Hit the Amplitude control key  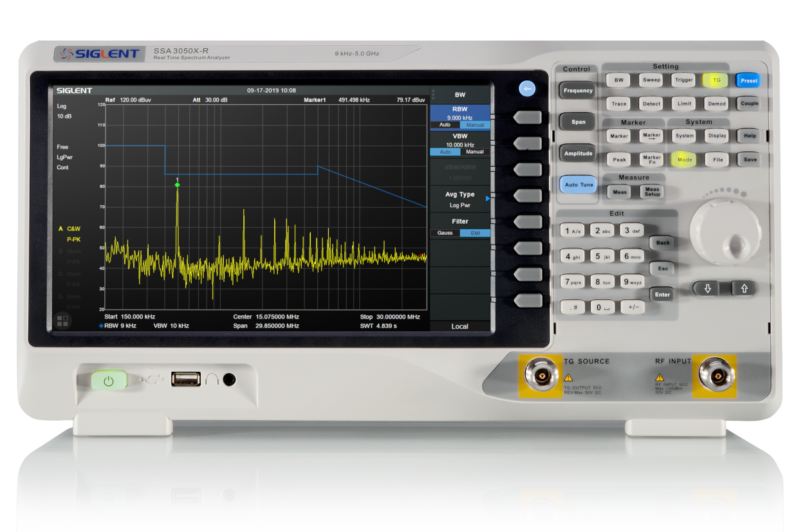click(x=578, y=154)
